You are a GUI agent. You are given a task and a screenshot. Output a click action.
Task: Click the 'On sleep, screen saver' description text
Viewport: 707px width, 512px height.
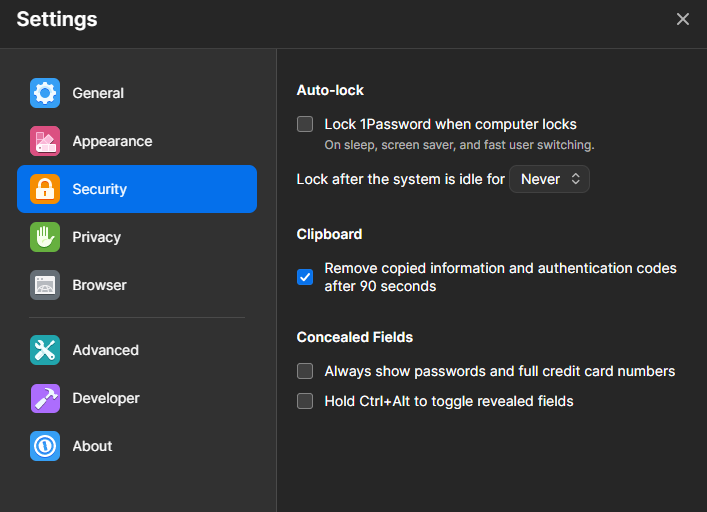click(459, 145)
